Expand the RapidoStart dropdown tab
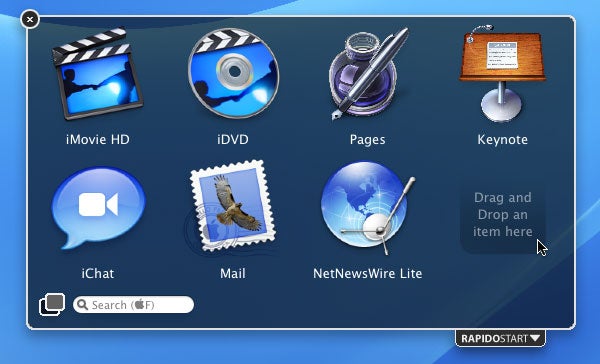600x364 pixels. [x=501, y=338]
